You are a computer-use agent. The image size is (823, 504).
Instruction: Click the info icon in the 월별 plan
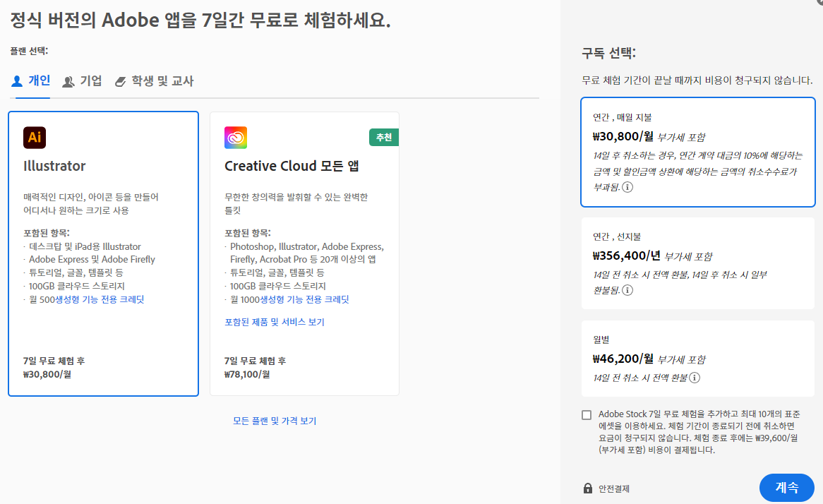pos(695,377)
